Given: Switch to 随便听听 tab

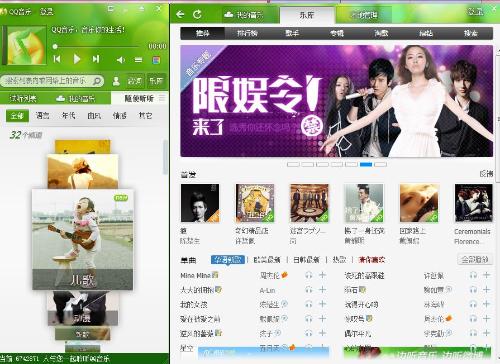Looking at the screenshot, I should coord(139,98).
